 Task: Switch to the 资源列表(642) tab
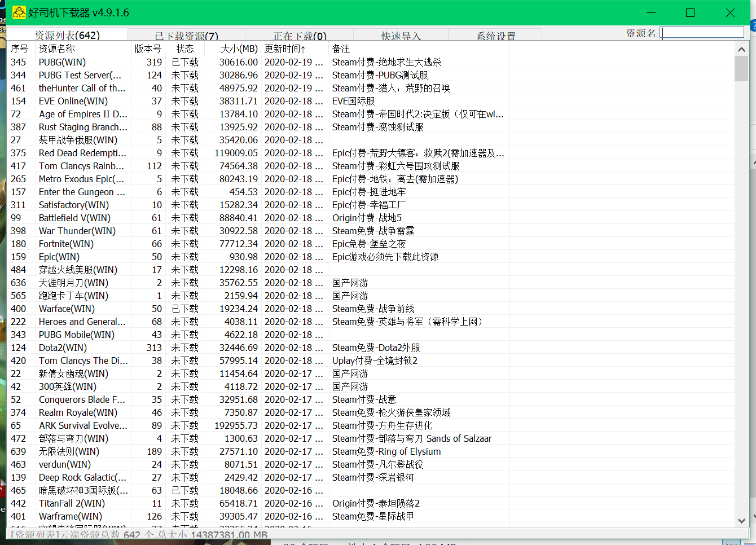[67, 34]
